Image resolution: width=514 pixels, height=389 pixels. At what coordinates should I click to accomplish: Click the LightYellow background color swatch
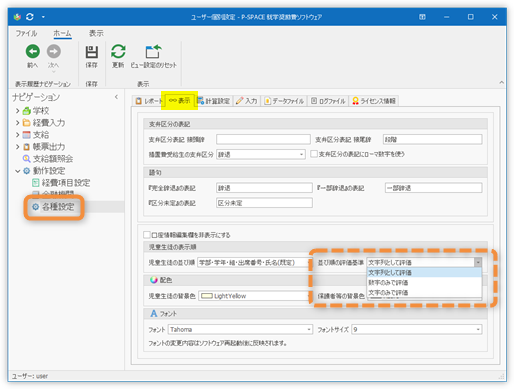point(207,296)
